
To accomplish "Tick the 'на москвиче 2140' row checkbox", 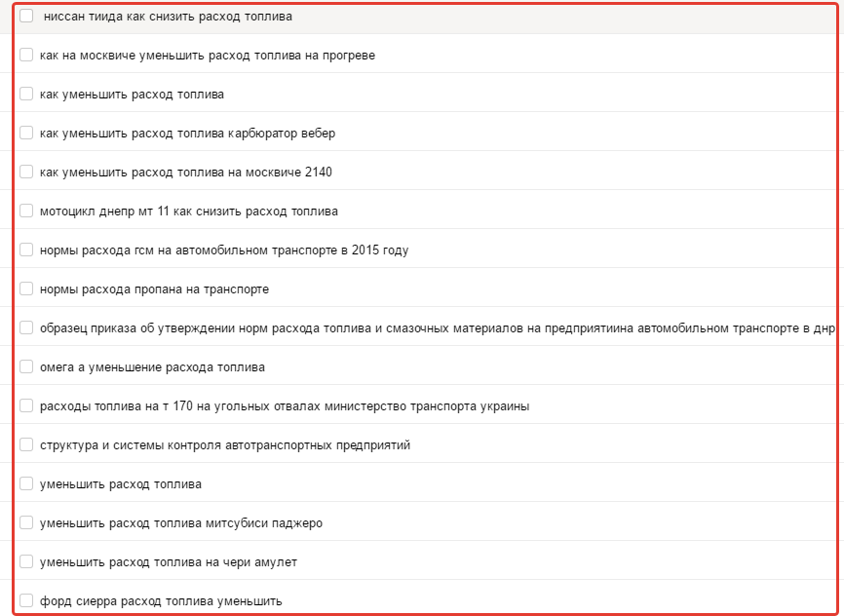I will (26, 172).
